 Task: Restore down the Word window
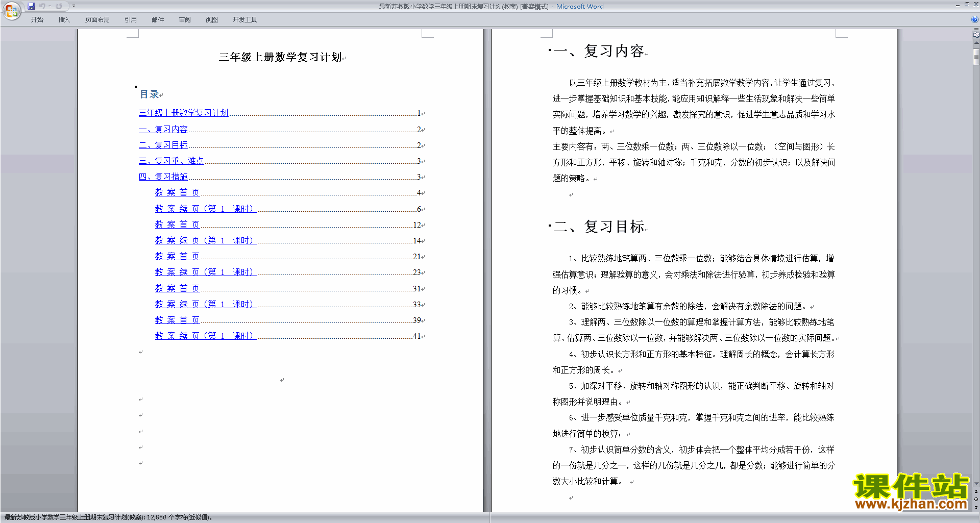(x=967, y=4)
